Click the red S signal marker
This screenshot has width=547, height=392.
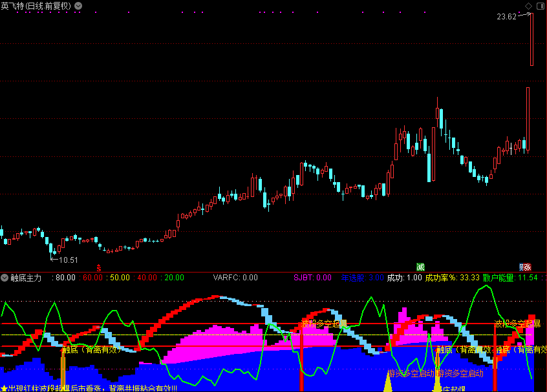[99, 267]
